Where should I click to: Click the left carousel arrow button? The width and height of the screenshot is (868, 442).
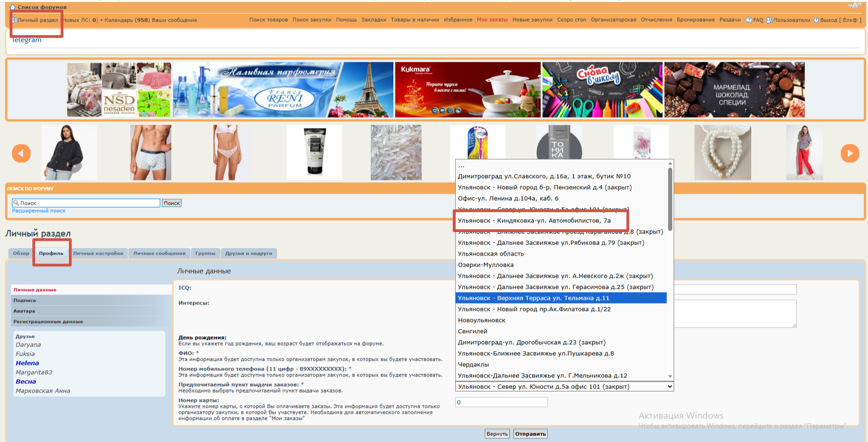[21, 153]
